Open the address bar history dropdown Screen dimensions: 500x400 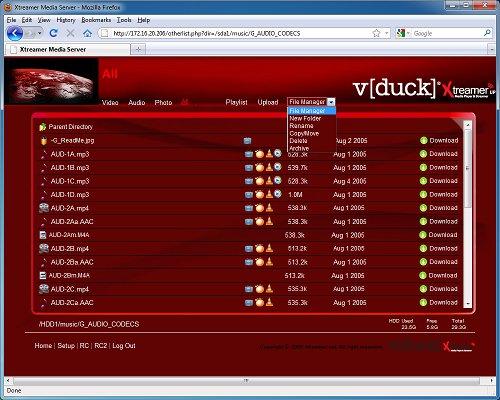(387, 33)
